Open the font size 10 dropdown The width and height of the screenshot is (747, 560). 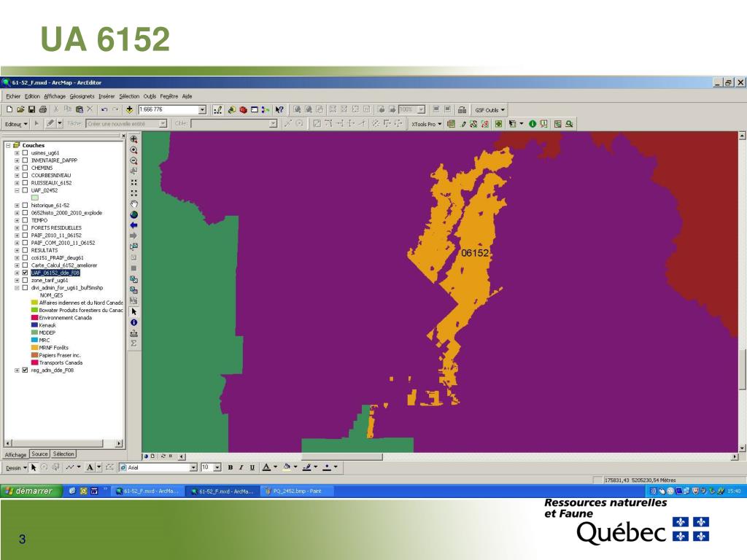pyautogui.click(x=217, y=467)
